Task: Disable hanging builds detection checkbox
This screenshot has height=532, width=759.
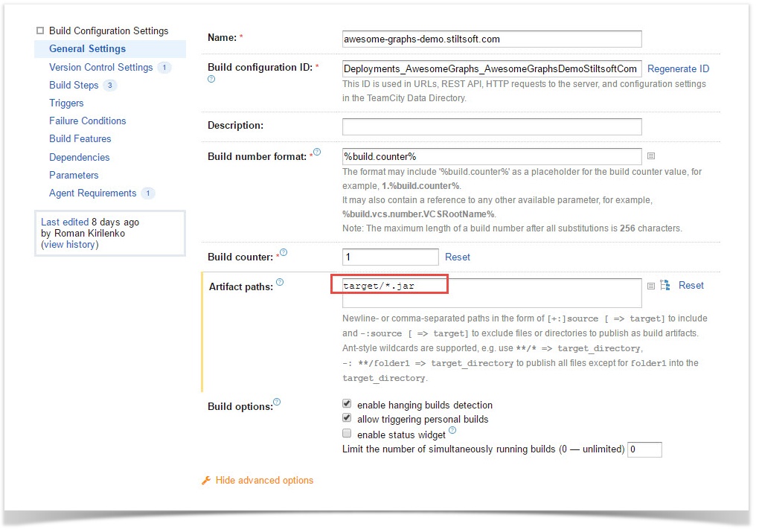Action: [x=347, y=404]
